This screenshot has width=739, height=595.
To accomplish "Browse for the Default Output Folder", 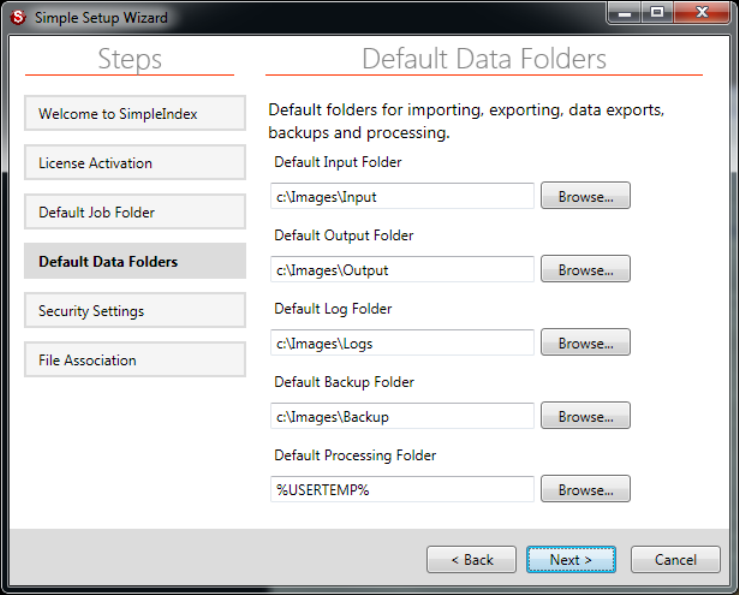I will pyautogui.click(x=585, y=270).
